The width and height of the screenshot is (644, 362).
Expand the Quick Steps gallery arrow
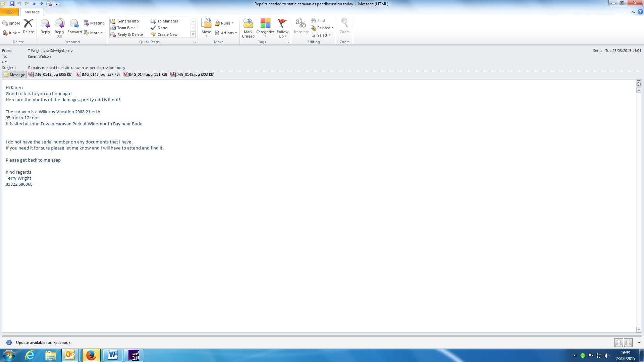point(193,35)
